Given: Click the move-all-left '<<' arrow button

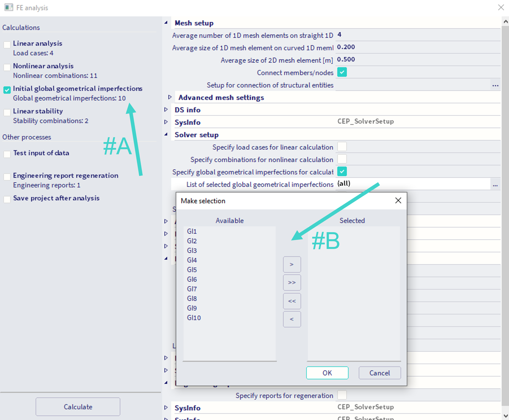Looking at the screenshot, I should pyautogui.click(x=292, y=301).
